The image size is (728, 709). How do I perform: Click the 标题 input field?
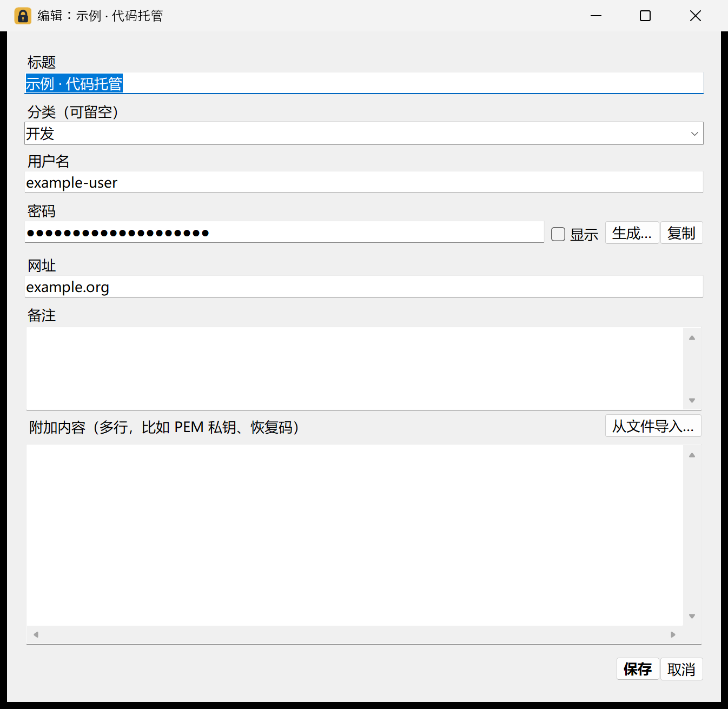point(364,83)
